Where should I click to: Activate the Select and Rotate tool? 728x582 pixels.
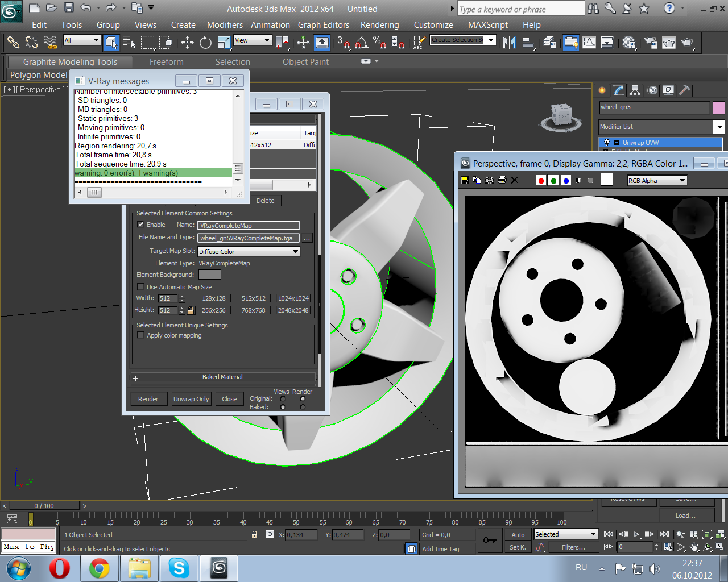(205, 43)
